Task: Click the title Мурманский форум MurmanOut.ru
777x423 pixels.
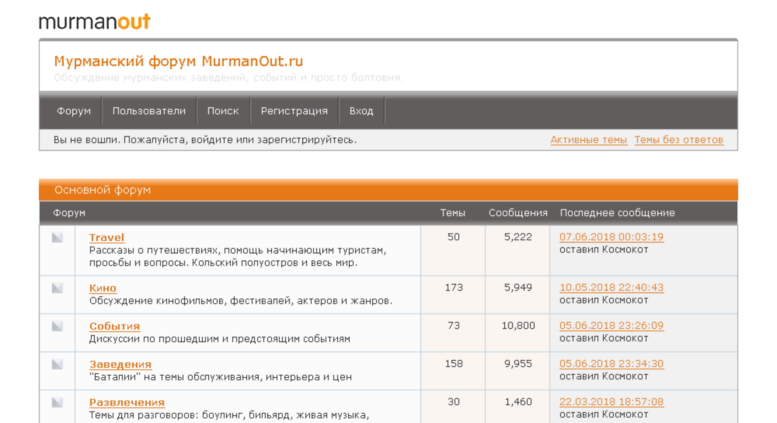Action: pyautogui.click(x=178, y=61)
